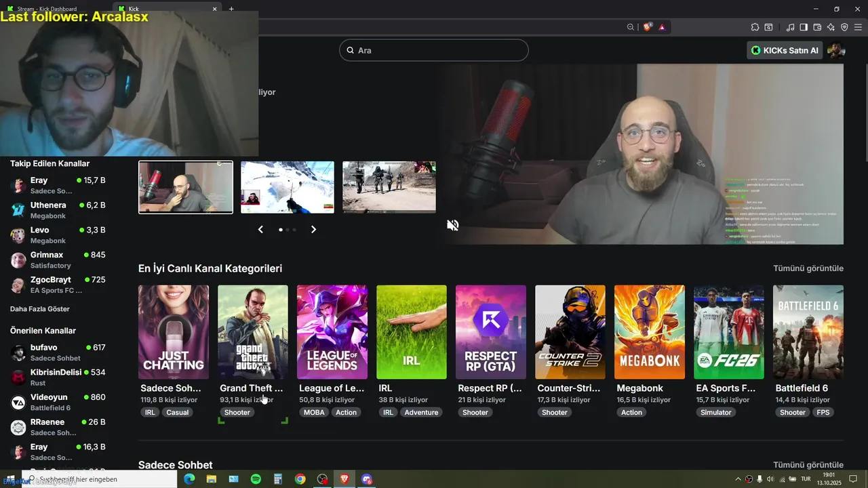Open Calculator from the taskbar
Screen dimensions: 868x488
click(x=278, y=479)
